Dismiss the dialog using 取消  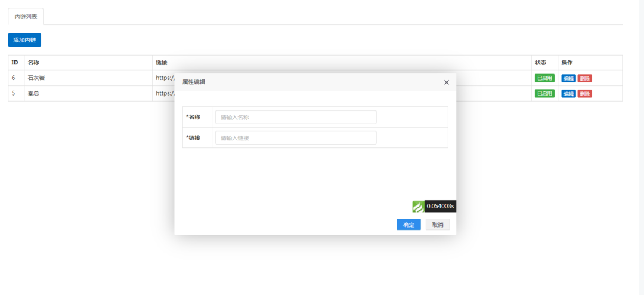tap(438, 225)
